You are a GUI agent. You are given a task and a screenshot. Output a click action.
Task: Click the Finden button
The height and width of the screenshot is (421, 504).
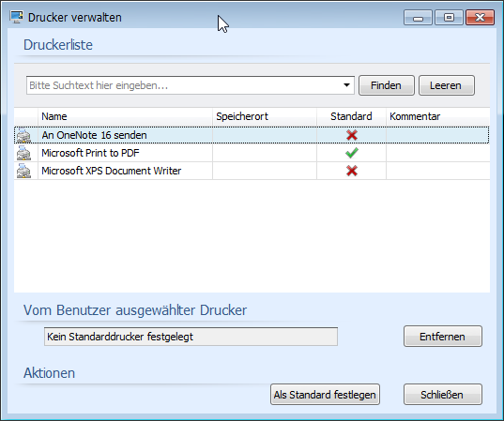point(387,85)
